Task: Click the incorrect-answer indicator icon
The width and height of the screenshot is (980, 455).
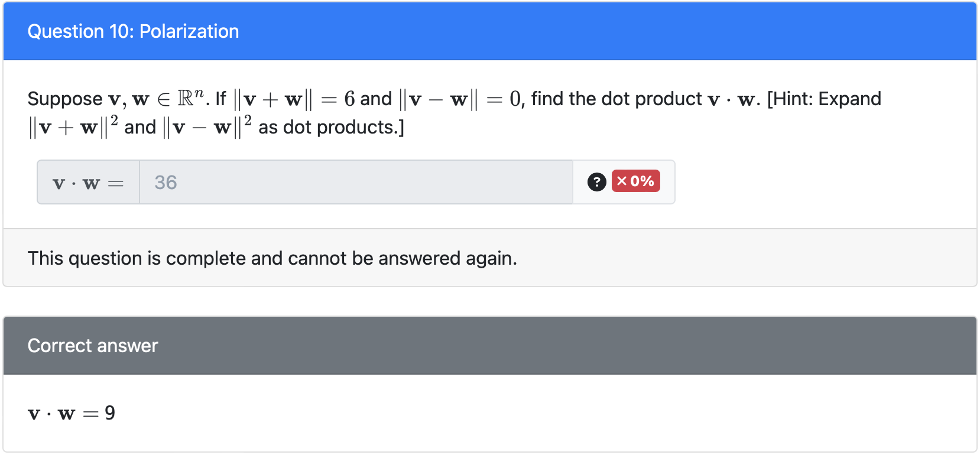Action: pyautogui.click(x=636, y=181)
